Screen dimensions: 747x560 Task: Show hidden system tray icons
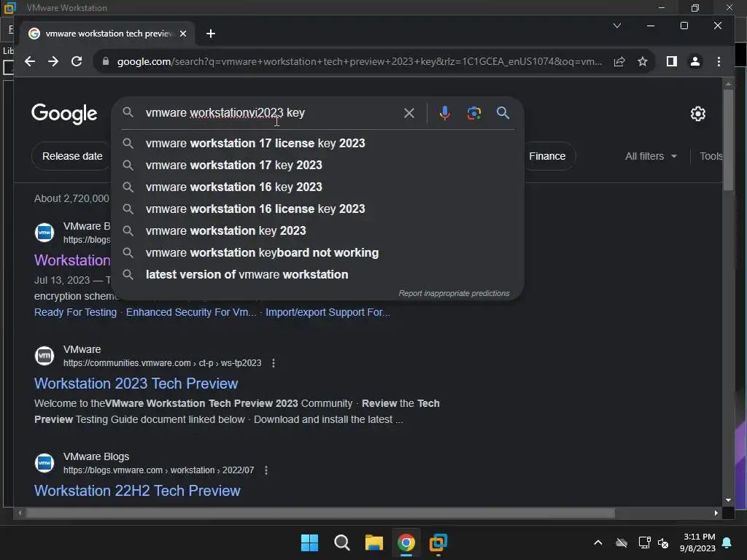598,542
